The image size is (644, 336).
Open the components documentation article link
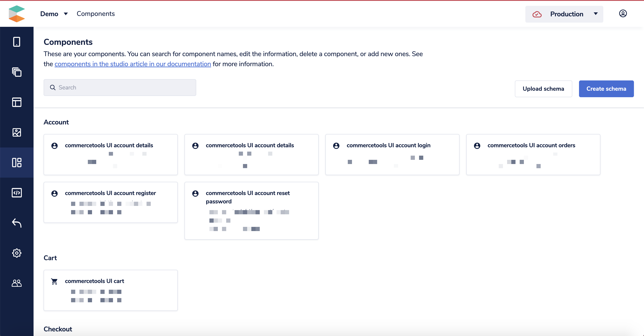point(132,64)
